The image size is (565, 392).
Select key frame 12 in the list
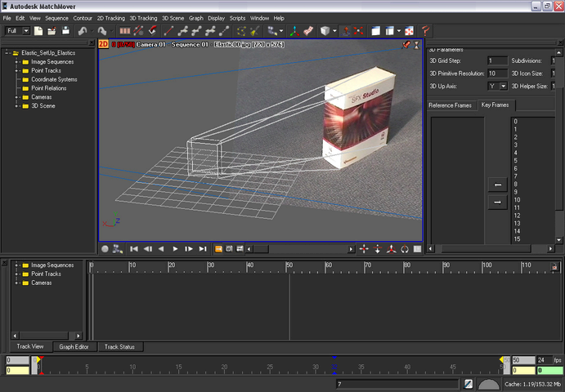517,216
